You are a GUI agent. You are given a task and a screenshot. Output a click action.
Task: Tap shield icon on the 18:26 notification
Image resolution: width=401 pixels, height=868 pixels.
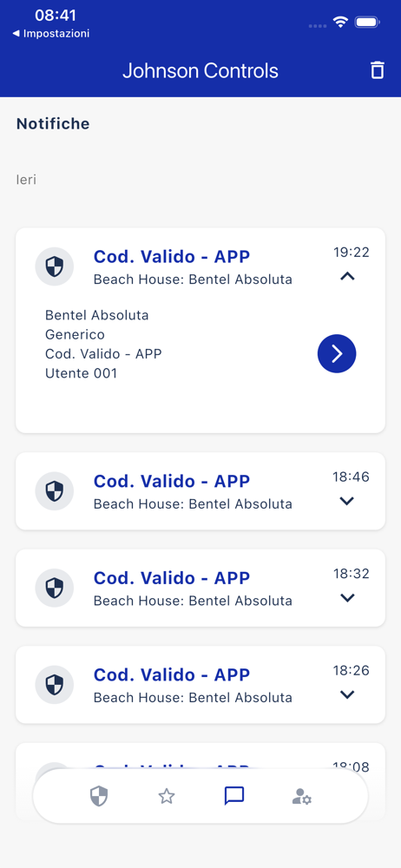click(x=55, y=685)
